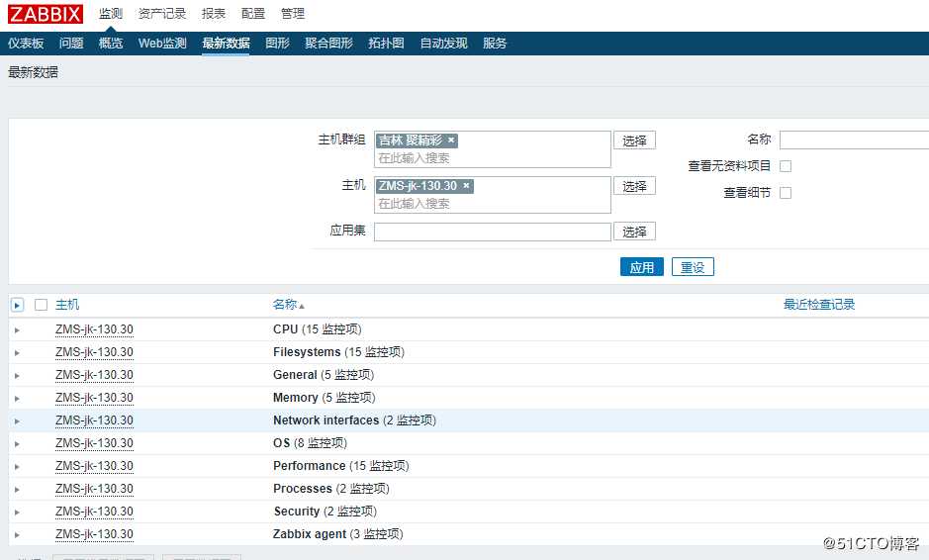The height and width of the screenshot is (560, 929).
Task: Go to the 服务 tab
Action: point(495,44)
